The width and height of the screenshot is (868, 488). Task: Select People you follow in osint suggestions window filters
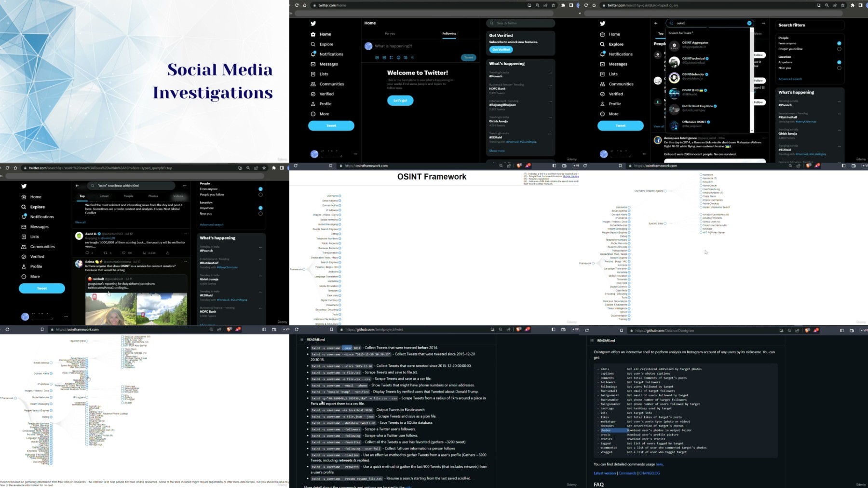coord(839,49)
